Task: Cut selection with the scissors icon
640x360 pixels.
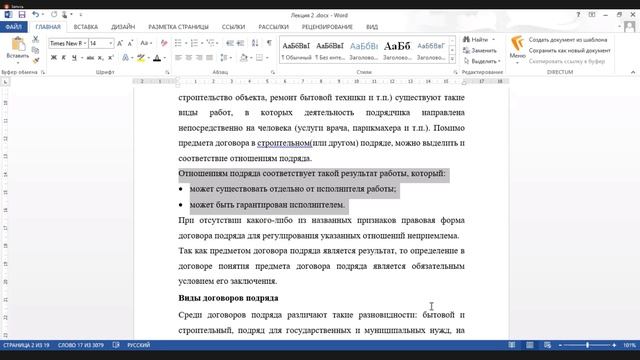Action: tap(36, 39)
